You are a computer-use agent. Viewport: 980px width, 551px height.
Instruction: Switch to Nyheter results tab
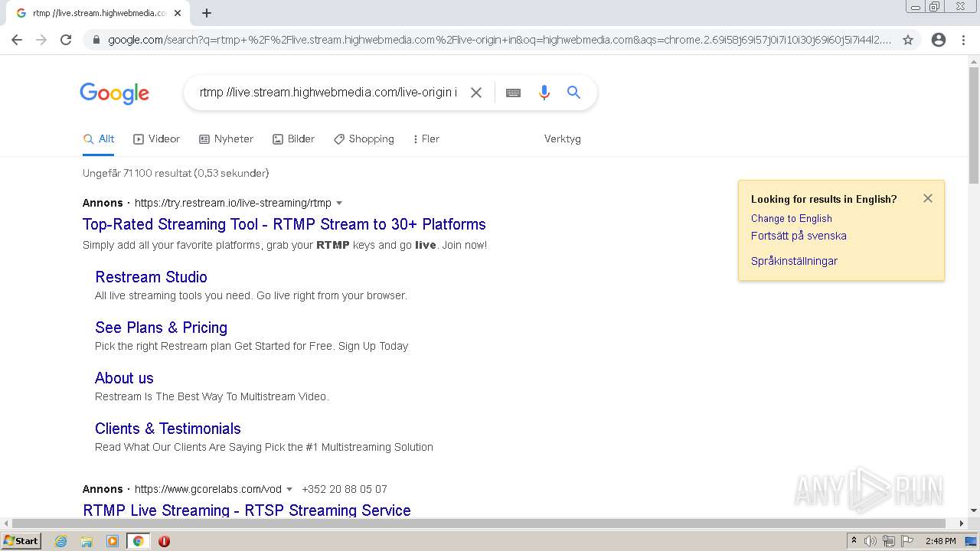(226, 139)
